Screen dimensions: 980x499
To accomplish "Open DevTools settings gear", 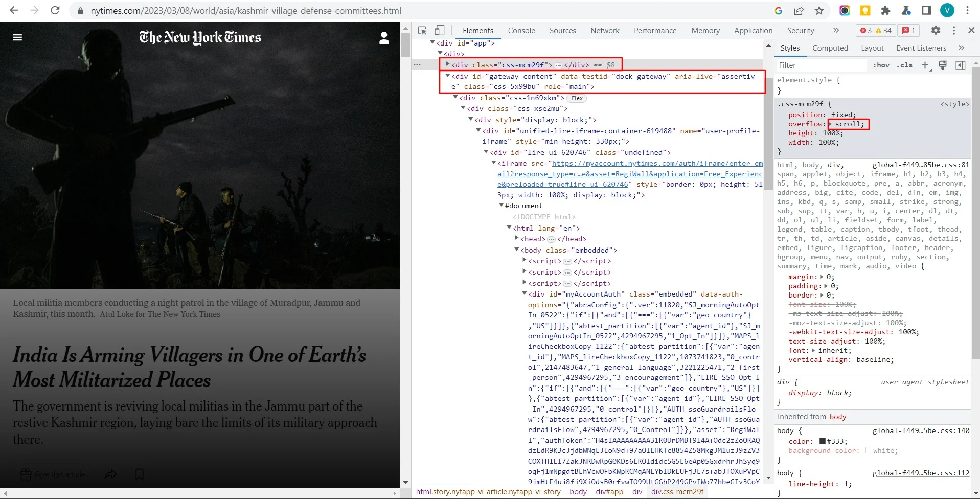I will tap(936, 31).
